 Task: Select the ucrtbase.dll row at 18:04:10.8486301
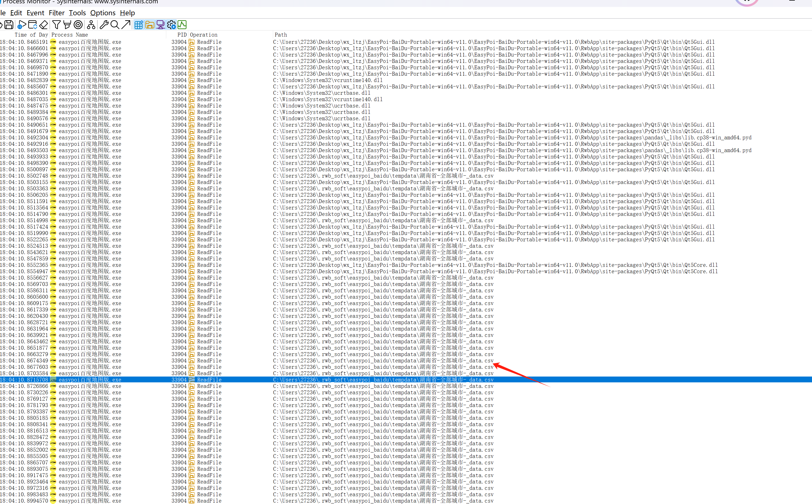point(406,93)
